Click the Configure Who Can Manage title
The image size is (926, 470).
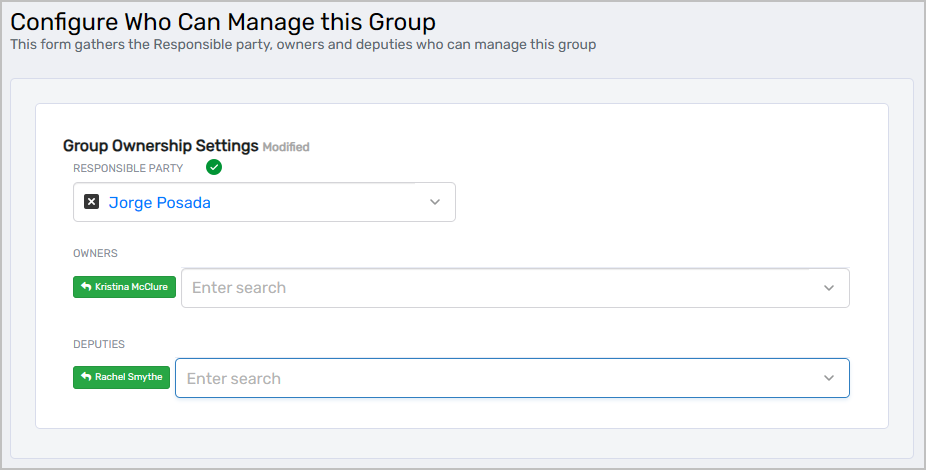click(223, 21)
